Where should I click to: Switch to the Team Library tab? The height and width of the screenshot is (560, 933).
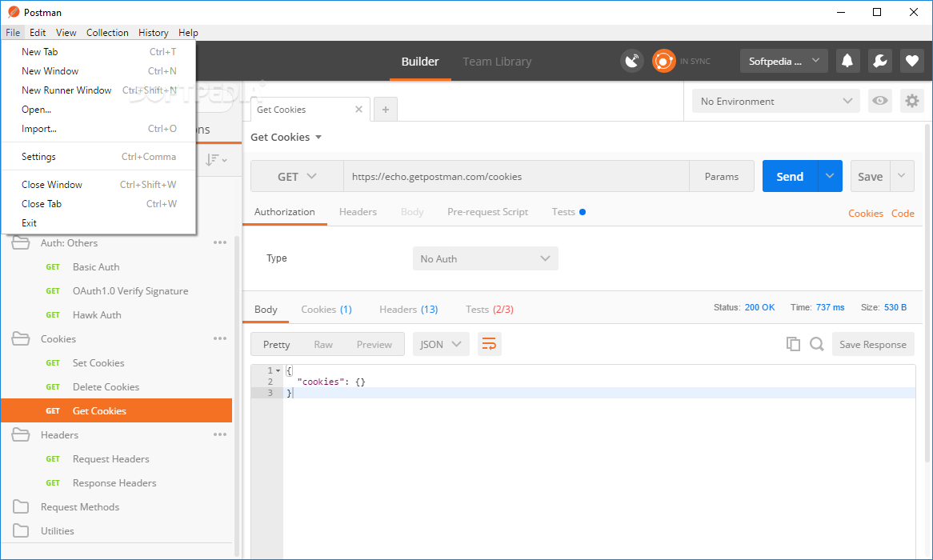pyautogui.click(x=497, y=62)
